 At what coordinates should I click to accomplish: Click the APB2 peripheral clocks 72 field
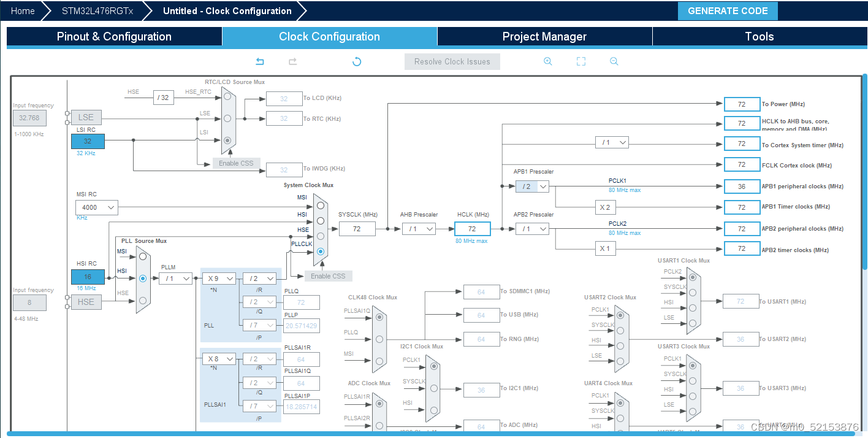tap(741, 229)
